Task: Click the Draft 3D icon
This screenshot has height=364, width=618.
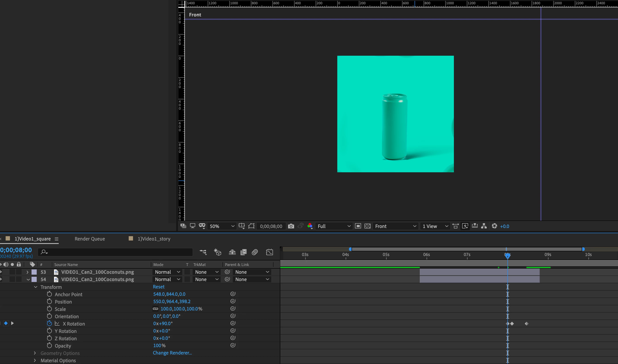Action: click(217, 252)
